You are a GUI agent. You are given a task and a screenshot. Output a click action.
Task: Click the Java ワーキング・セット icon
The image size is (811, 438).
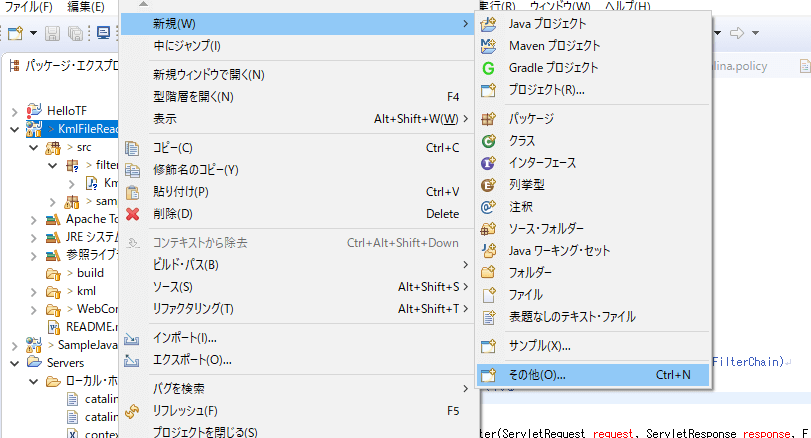pos(488,251)
